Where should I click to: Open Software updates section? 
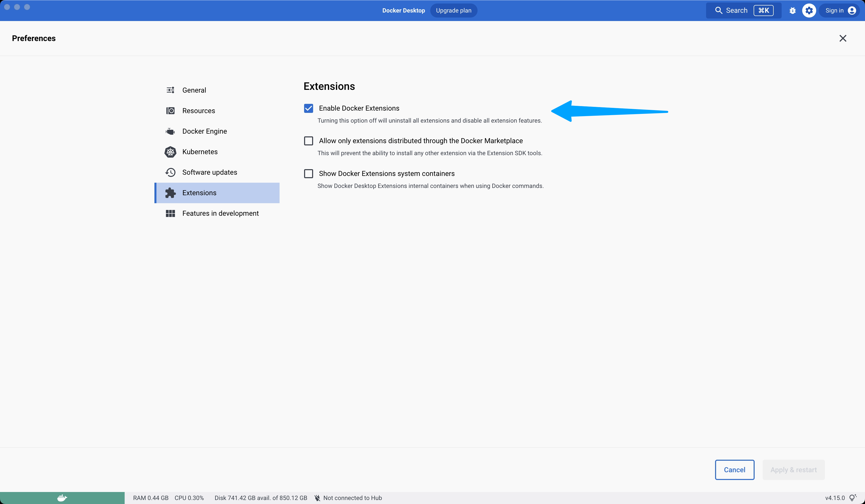209,172
